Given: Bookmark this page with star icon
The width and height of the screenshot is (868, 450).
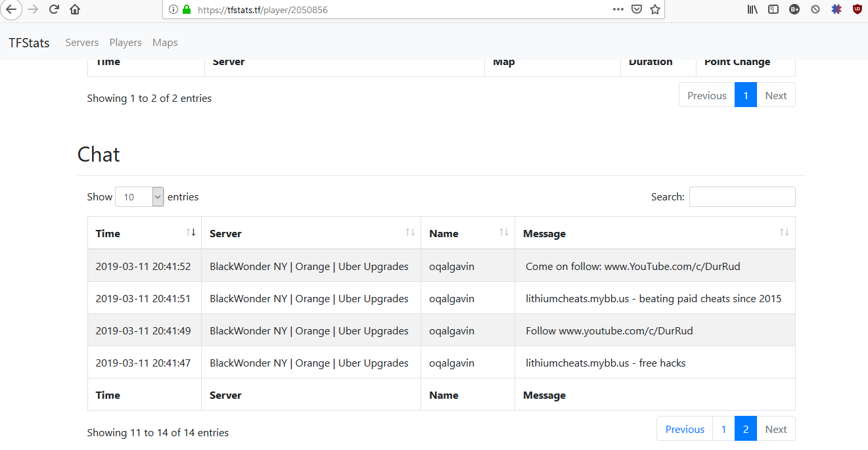Looking at the screenshot, I should pyautogui.click(x=655, y=9).
